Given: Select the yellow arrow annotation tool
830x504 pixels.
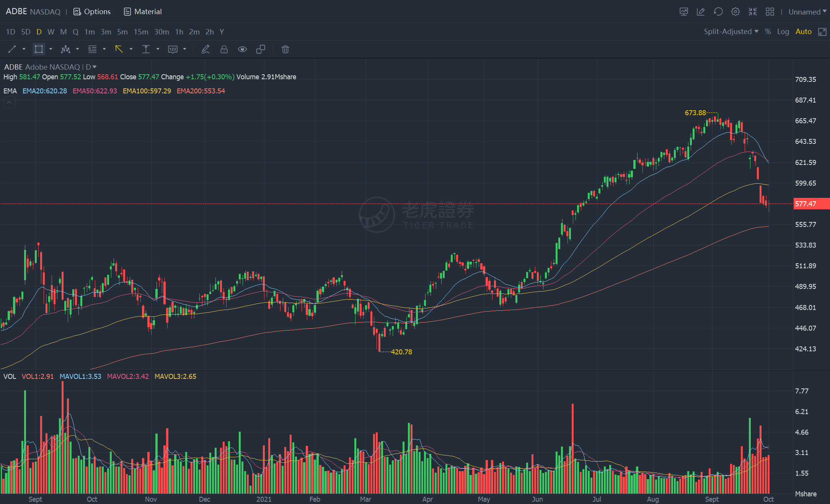Looking at the screenshot, I should 119,49.
